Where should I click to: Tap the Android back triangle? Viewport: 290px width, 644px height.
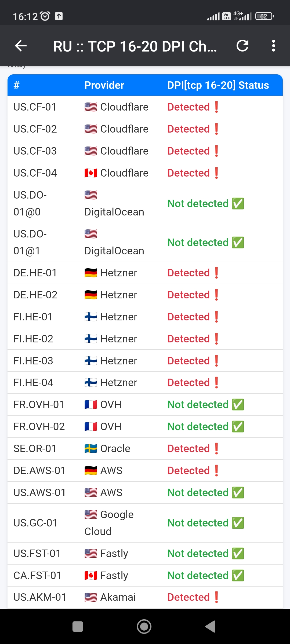[210, 627]
